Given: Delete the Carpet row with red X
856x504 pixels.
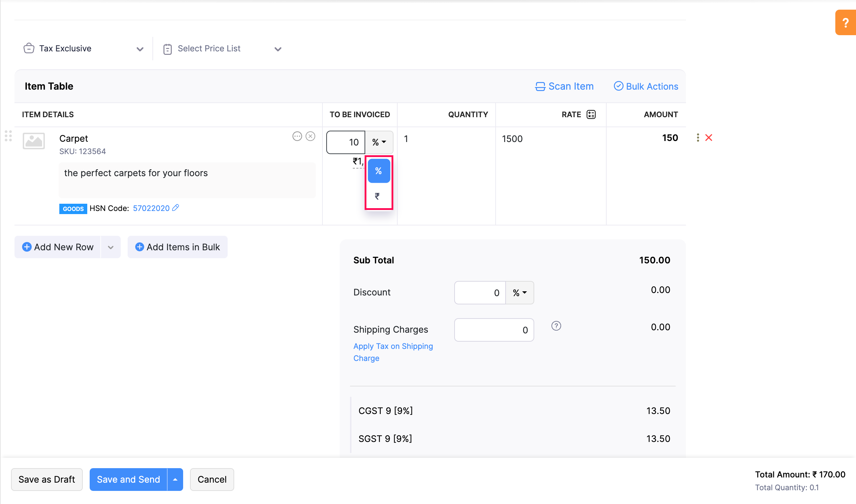Looking at the screenshot, I should pos(709,138).
